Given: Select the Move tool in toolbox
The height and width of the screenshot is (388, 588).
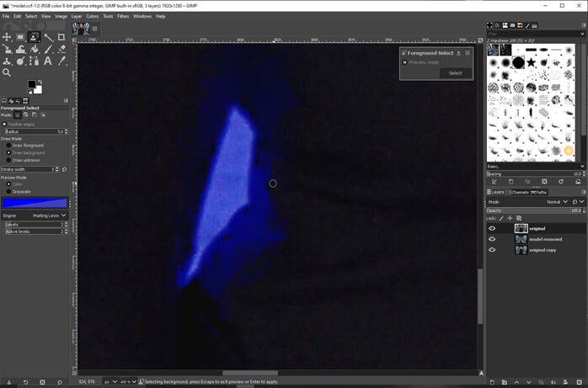Looking at the screenshot, I should [x=7, y=37].
